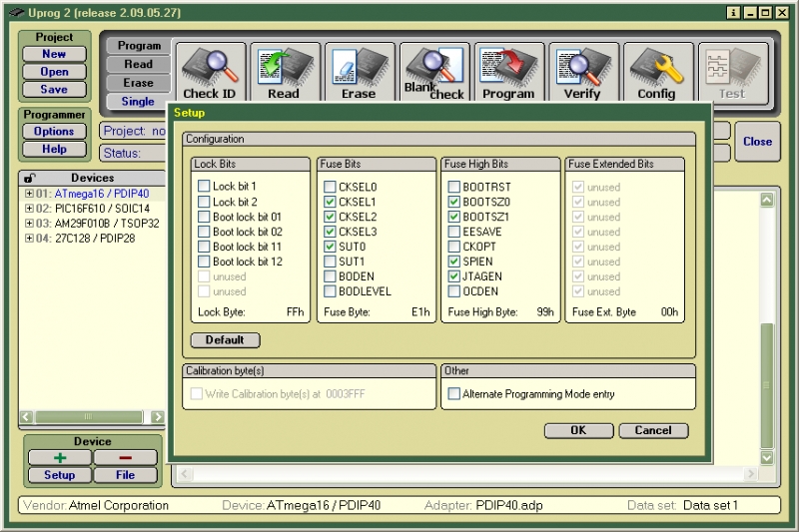This screenshot has width=799, height=532.
Task: Expand device 02 PIC16F610 tree node
Action: [x=29, y=209]
